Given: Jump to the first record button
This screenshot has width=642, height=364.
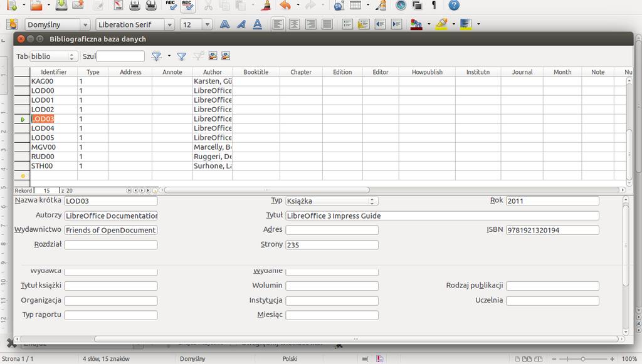Looking at the screenshot, I should [x=129, y=190].
